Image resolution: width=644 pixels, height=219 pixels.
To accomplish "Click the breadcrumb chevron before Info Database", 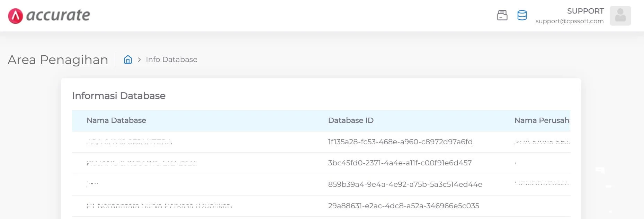I will click(x=139, y=60).
